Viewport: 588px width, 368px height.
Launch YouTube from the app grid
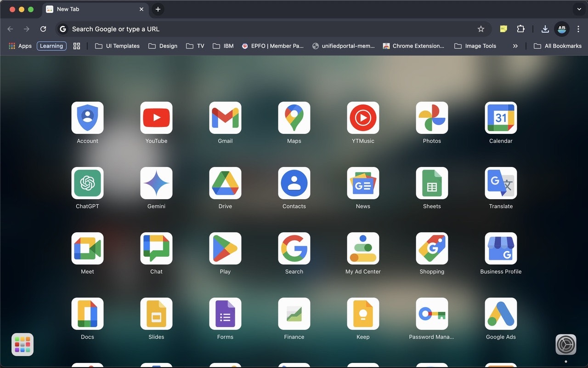coord(156,118)
